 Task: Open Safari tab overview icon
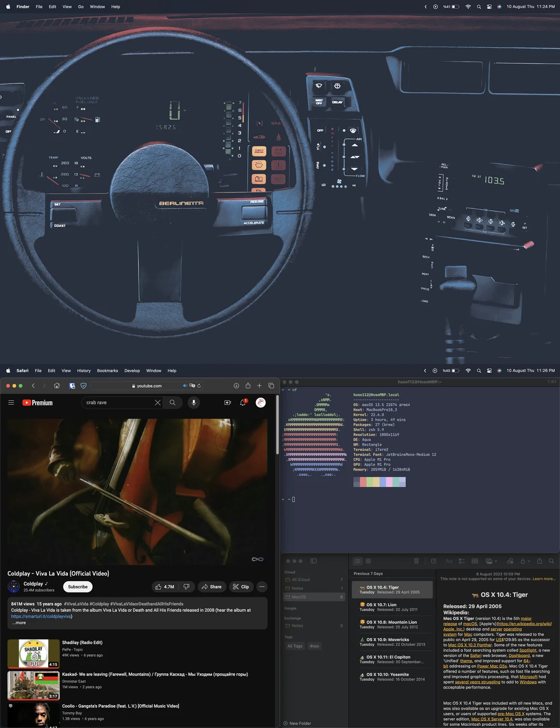(x=271, y=386)
